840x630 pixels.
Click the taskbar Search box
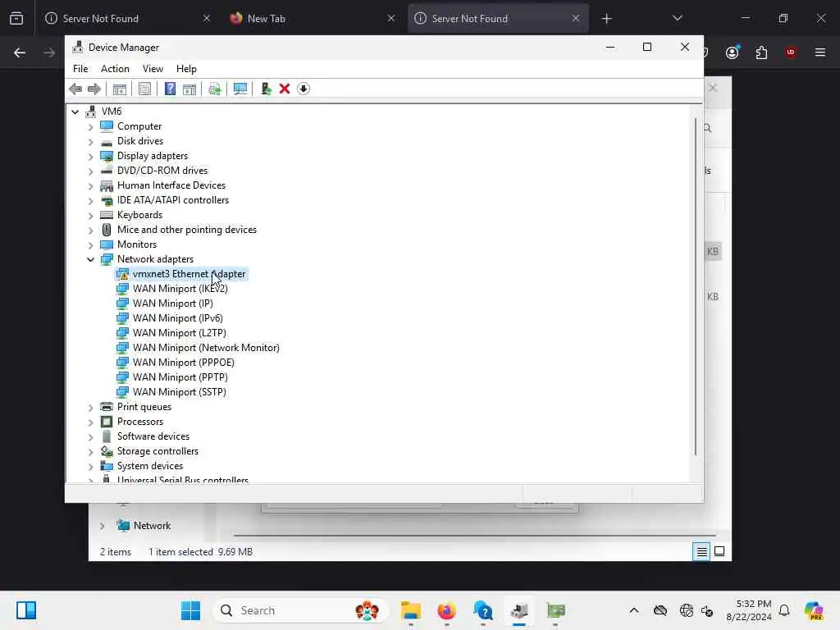pos(300,610)
